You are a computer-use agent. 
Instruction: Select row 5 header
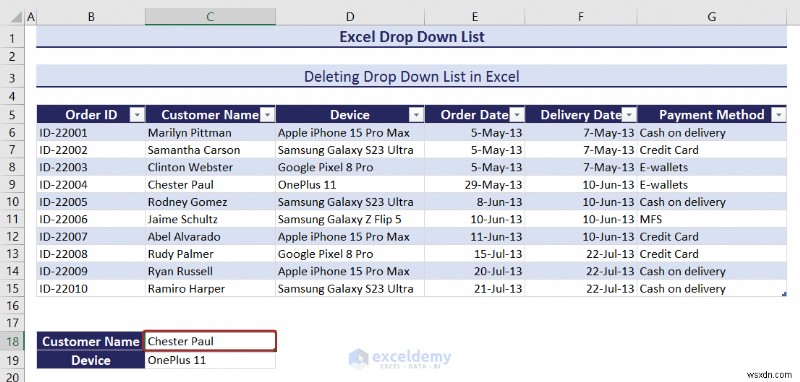(12, 115)
